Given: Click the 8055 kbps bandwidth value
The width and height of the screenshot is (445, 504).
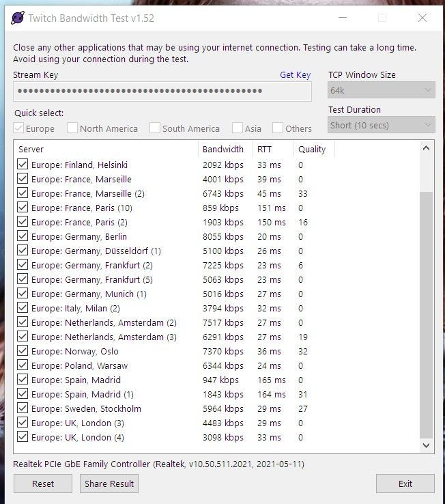Looking at the screenshot, I should (223, 236).
